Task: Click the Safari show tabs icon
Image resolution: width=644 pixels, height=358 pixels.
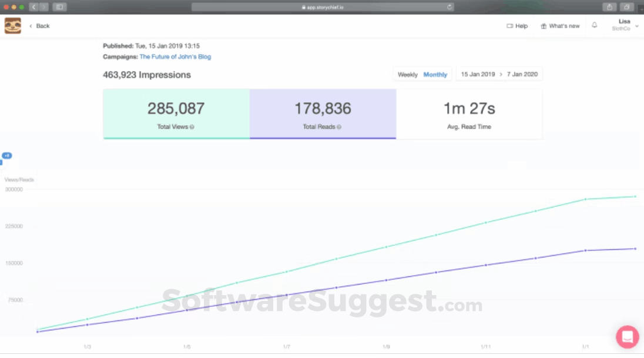Action: click(x=626, y=7)
